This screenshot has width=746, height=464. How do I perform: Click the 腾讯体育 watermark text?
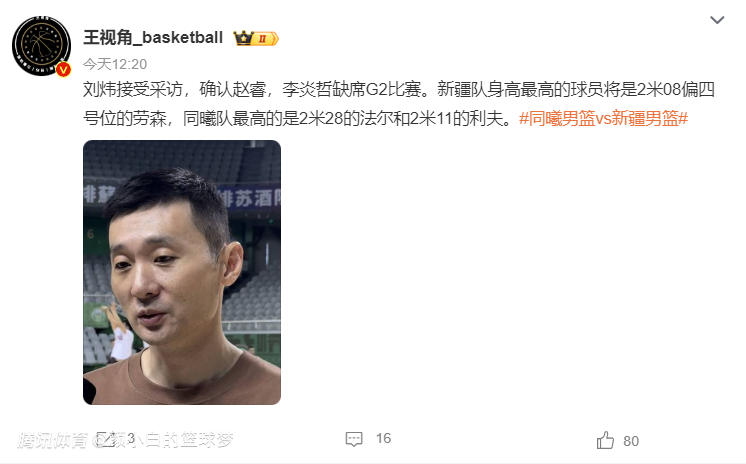click(x=53, y=440)
